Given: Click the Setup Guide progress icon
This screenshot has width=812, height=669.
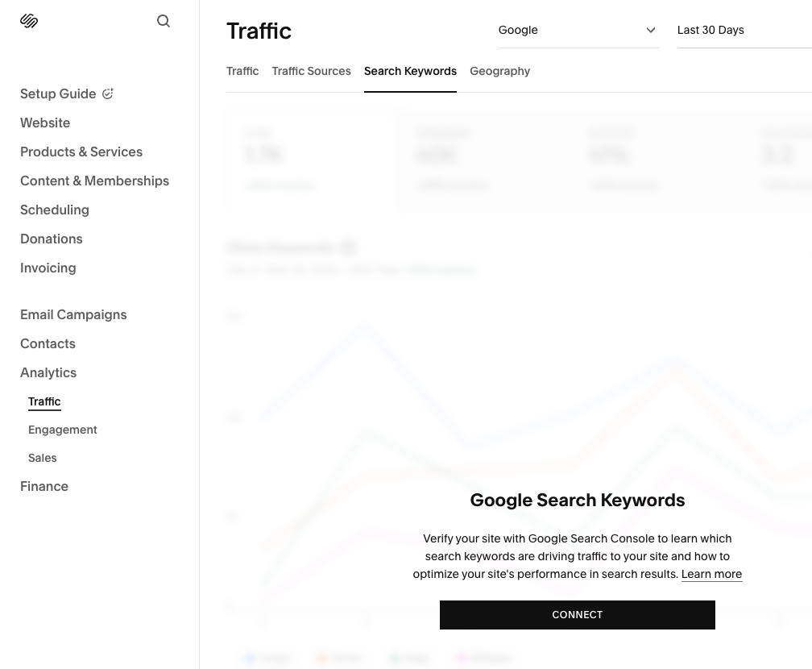Looking at the screenshot, I should pyautogui.click(x=108, y=93).
